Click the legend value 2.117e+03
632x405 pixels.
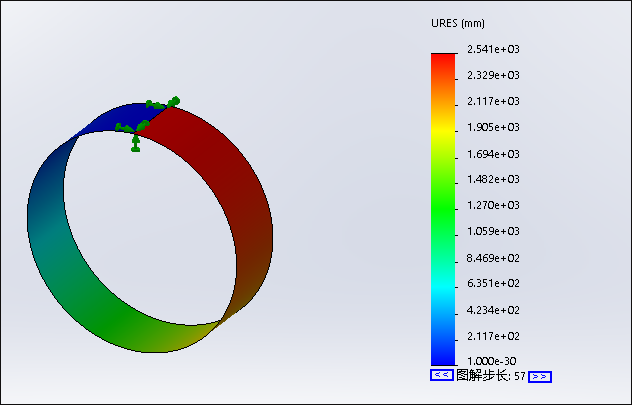click(x=493, y=101)
